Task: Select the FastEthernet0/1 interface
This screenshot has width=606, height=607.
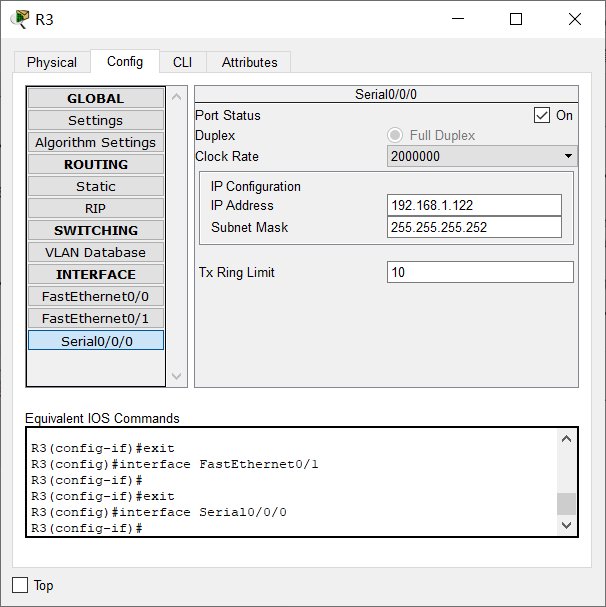Action: (96, 319)
